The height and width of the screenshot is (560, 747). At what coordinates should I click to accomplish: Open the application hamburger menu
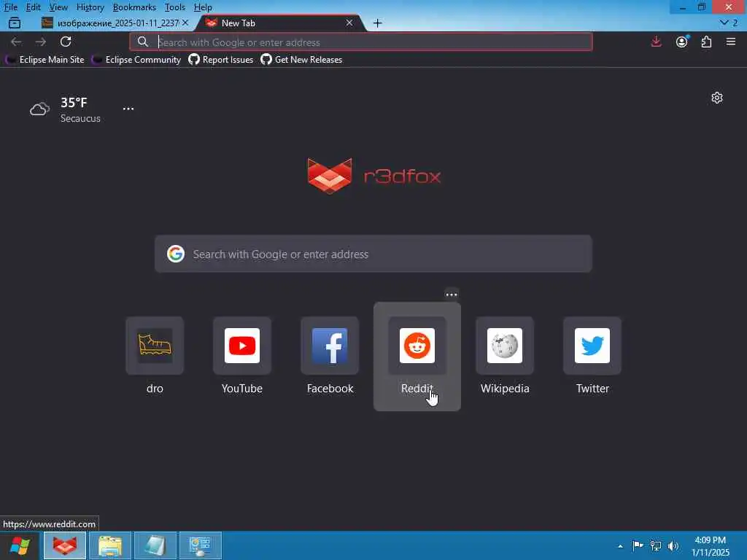(x=731, y=42)
